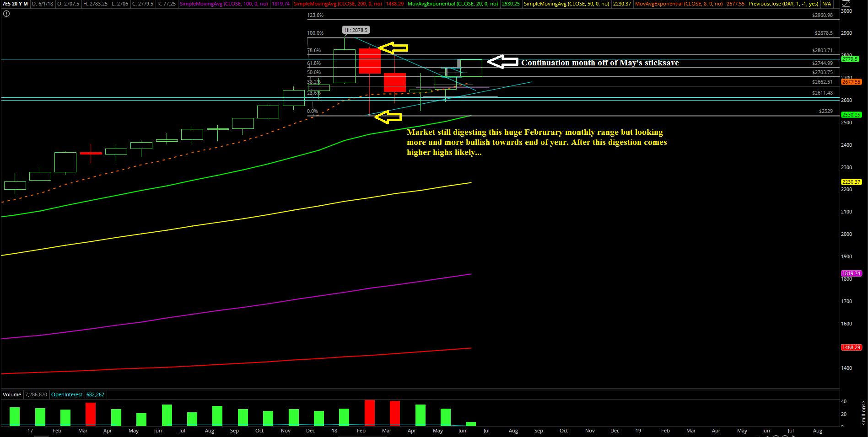Click the green 2779.5 price axis bubble
Viewport: 868px width, 437px height.
[x=850, y=59]
